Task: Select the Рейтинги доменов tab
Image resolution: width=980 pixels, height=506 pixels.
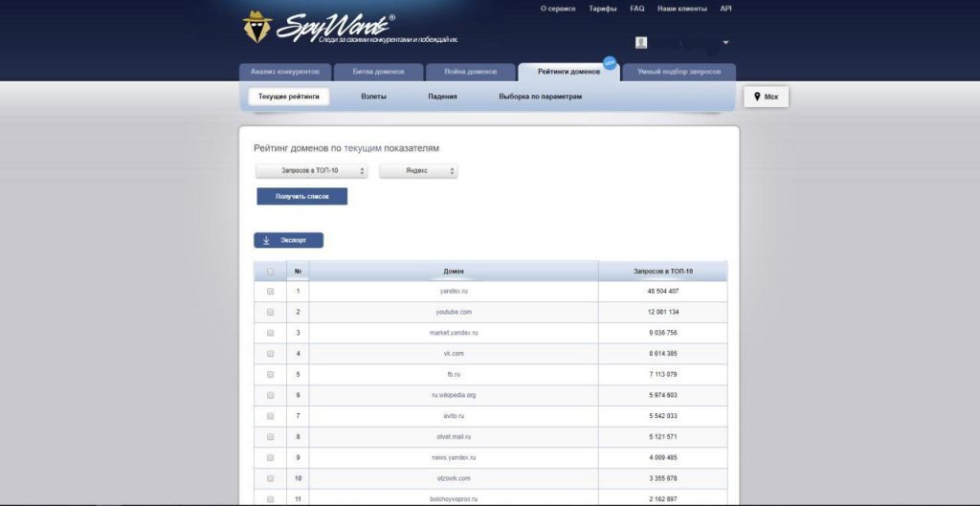Action: [568, 72]
